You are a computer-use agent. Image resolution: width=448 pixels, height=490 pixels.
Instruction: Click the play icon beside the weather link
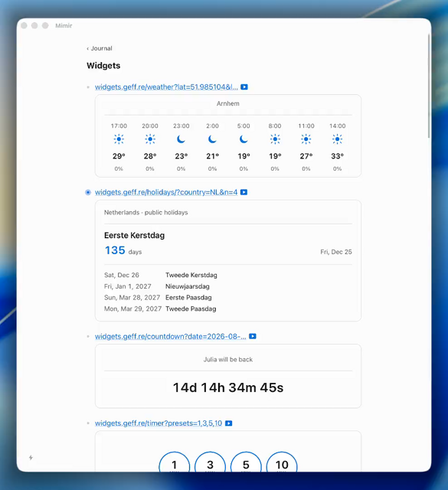(244, 87)
